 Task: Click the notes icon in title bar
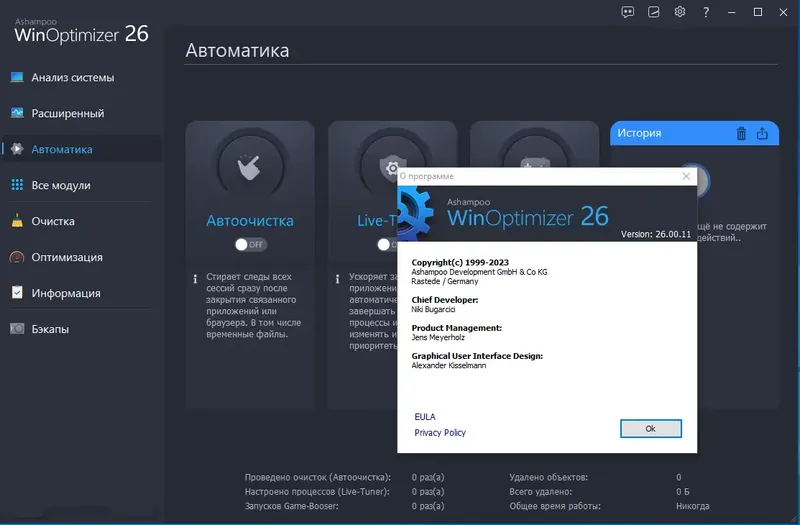(654, 12)
